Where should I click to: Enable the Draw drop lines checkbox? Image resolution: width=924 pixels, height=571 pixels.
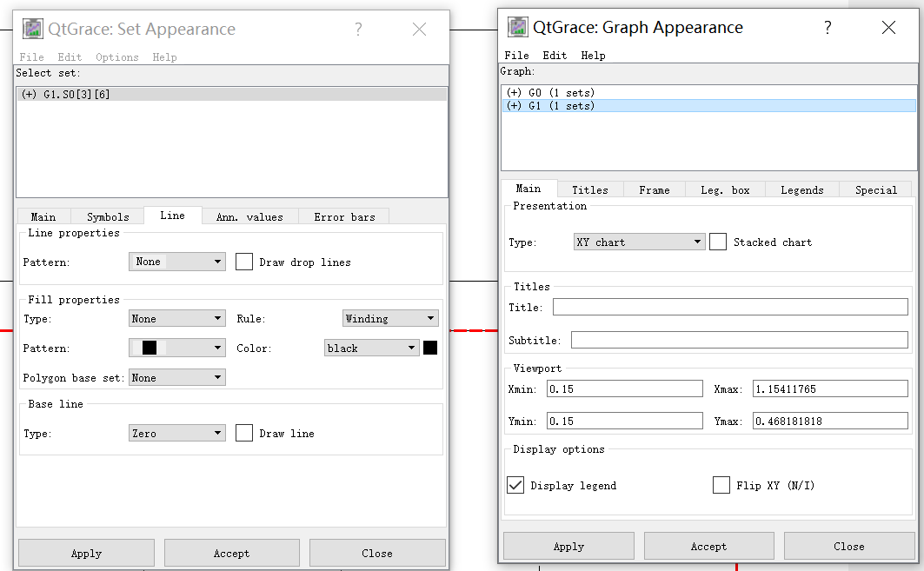[244, 261]
